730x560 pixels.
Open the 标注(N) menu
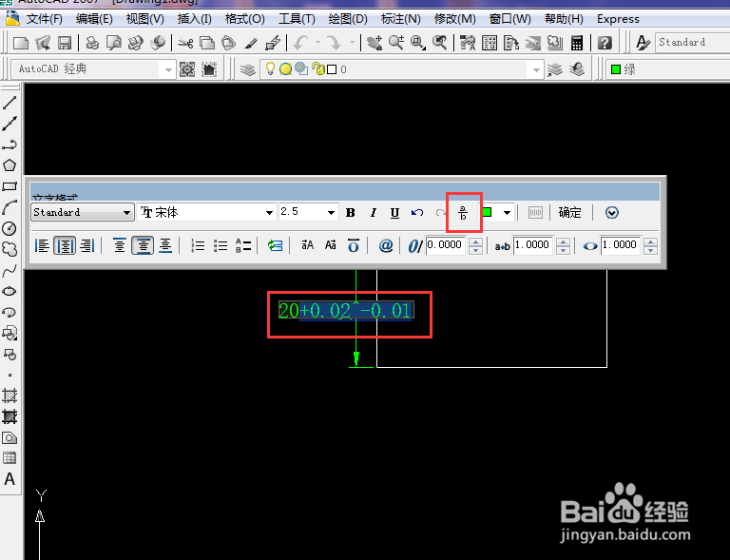click(400, 19)
